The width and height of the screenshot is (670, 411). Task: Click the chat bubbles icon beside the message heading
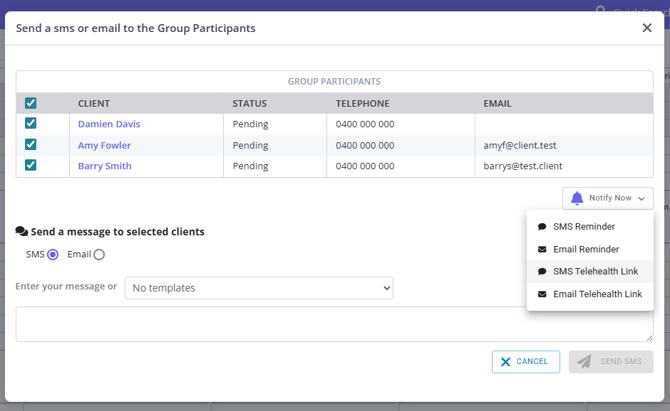point(21,232)
